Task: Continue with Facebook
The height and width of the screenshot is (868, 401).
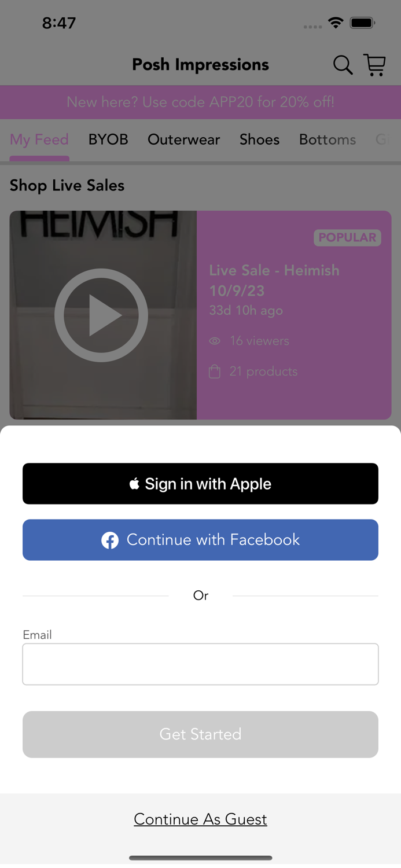Action: pyautogui.click(x=200, y=540)
